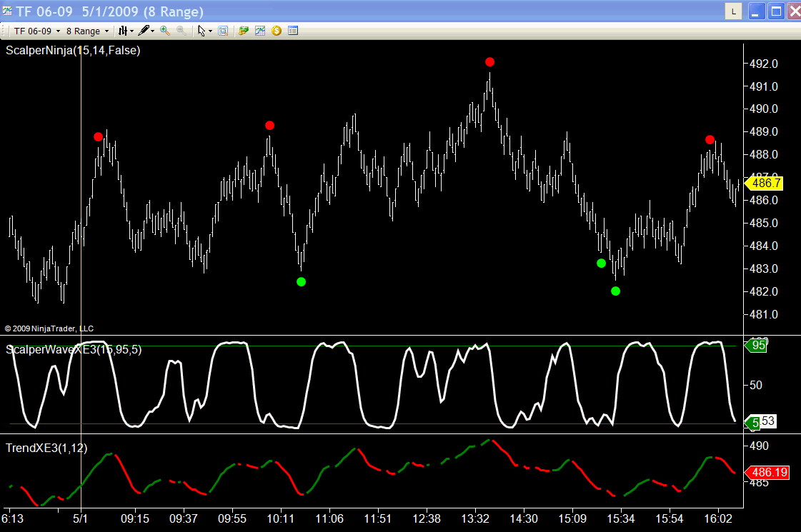Expand the chart style dropdown arrow

(131, 31)
